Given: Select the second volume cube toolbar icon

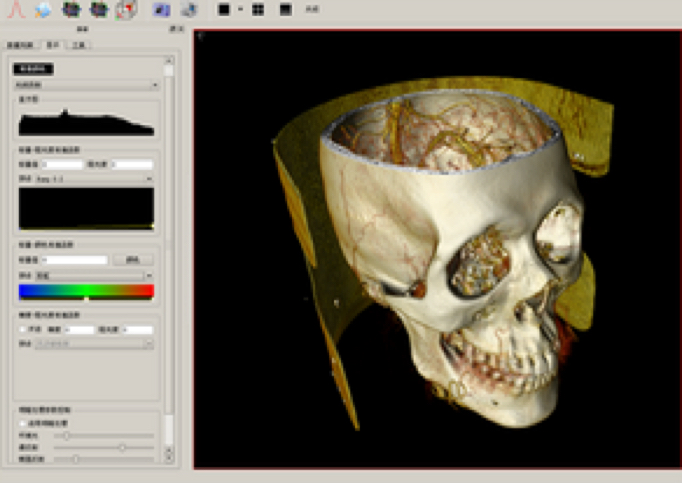Looking at the screenshot, I should (98, 10).
